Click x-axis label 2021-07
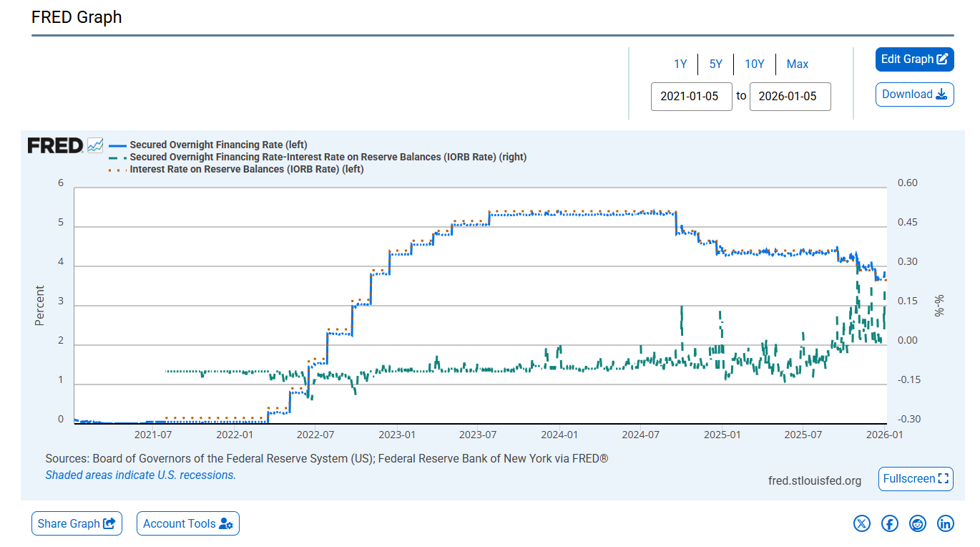Viewport: 980px width, 547px height. point(152,435)
